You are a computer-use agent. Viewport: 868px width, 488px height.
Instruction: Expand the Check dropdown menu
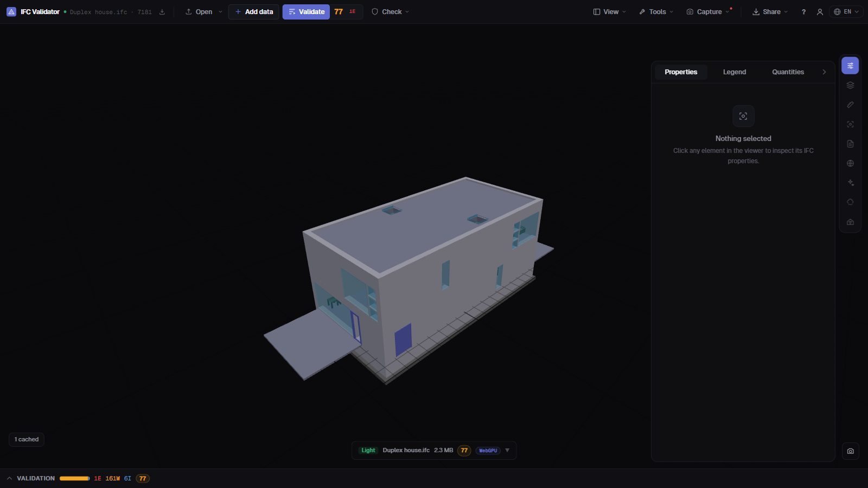point(390,12)
